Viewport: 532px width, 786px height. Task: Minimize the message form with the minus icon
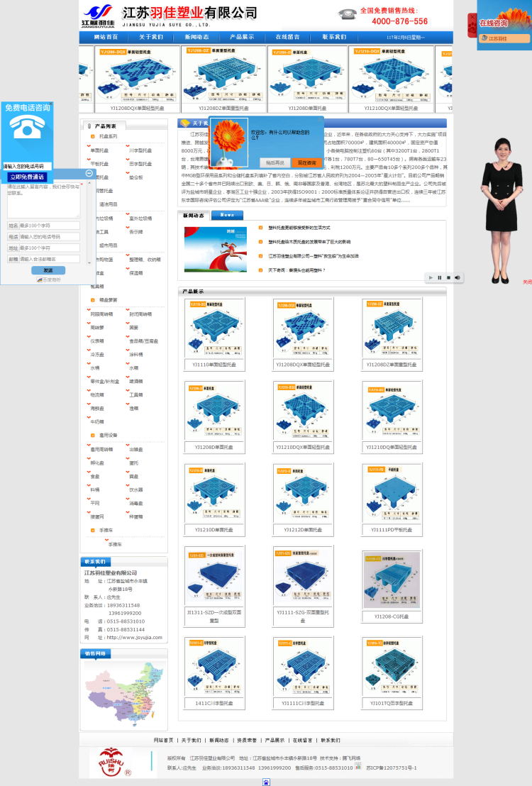click(89, 173)
